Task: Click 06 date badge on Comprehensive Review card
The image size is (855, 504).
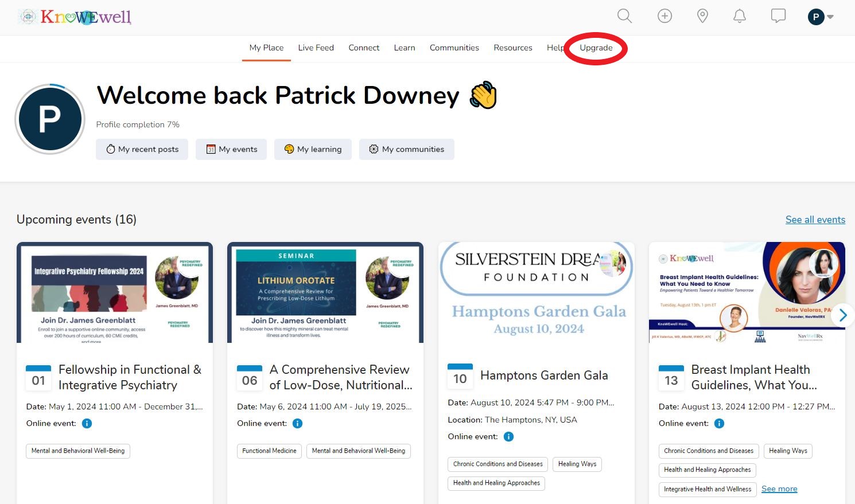Action: click(250, 378)
